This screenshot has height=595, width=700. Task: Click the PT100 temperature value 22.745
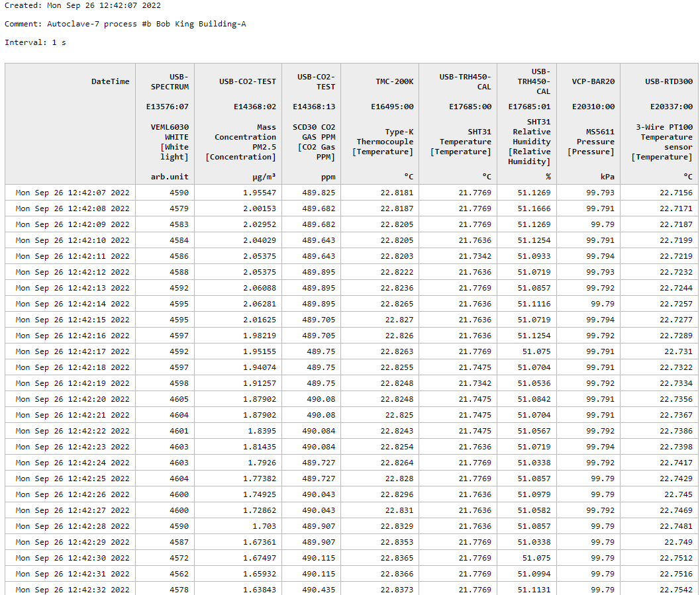point(678,494)
